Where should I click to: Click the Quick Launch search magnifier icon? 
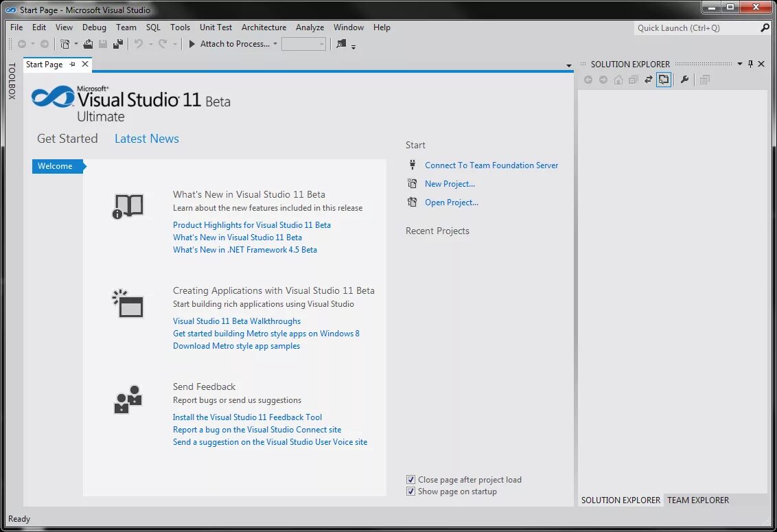click(765, 27)
